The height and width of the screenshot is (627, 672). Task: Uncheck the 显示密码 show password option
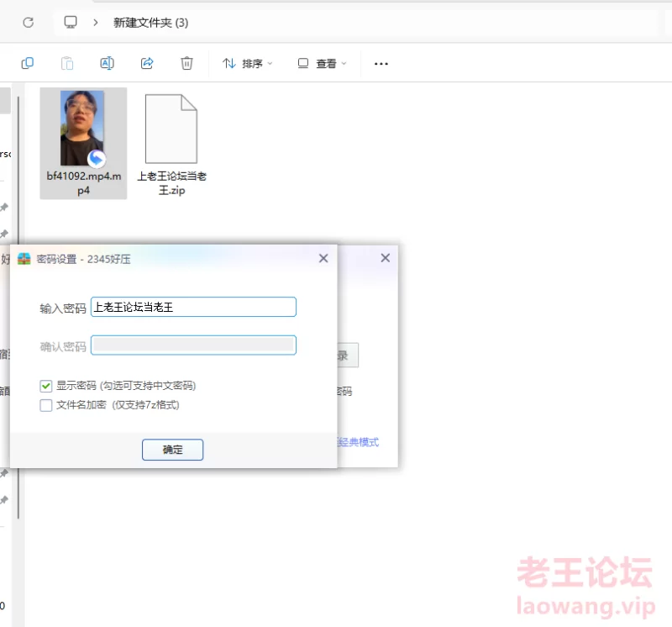46,386
